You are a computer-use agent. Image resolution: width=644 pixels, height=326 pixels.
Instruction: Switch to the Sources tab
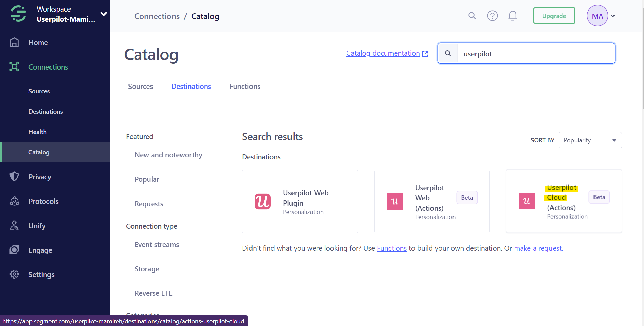pyautogui.click(x=140, y=87)
